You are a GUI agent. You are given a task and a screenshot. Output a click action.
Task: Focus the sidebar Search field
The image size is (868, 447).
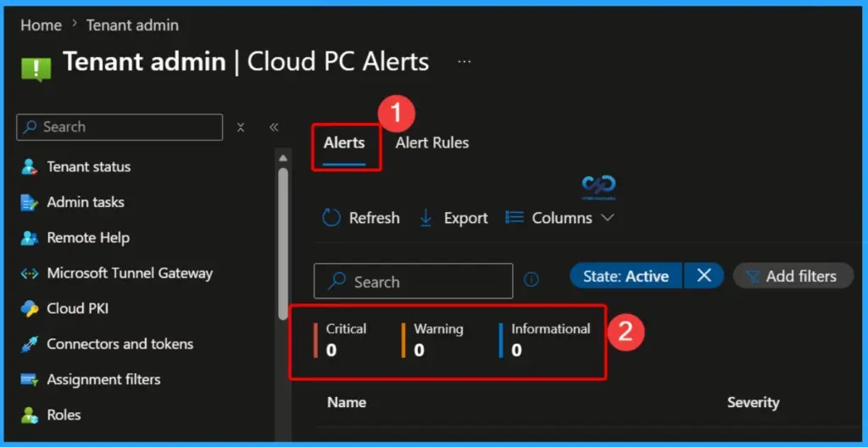[x=120, y=127]
